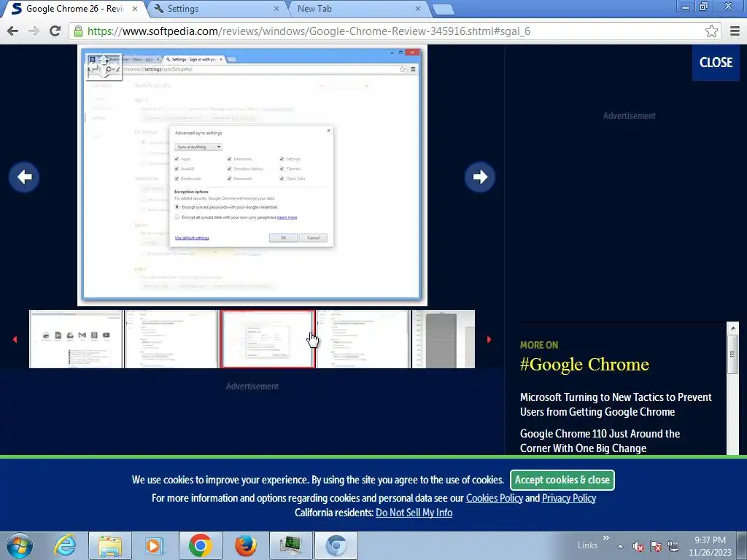The image size is (747, 560).
Task: Launch Firefox from the taskbar
Action: 245,545
